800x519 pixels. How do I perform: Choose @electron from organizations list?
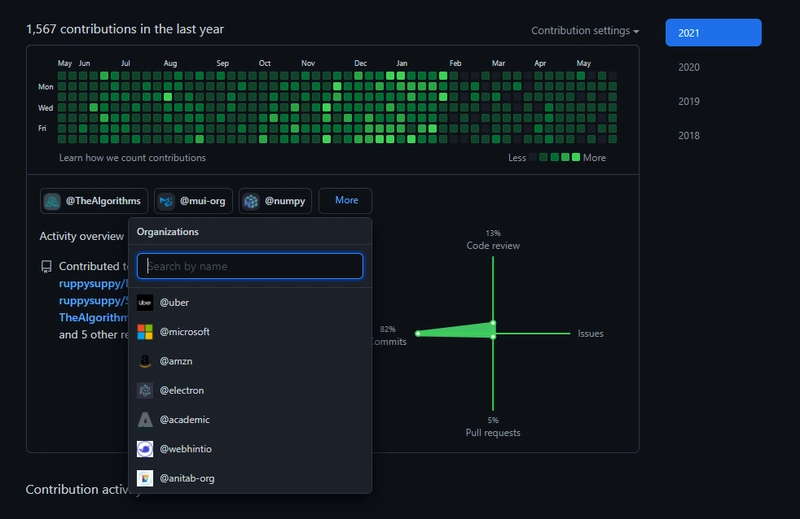250,390
